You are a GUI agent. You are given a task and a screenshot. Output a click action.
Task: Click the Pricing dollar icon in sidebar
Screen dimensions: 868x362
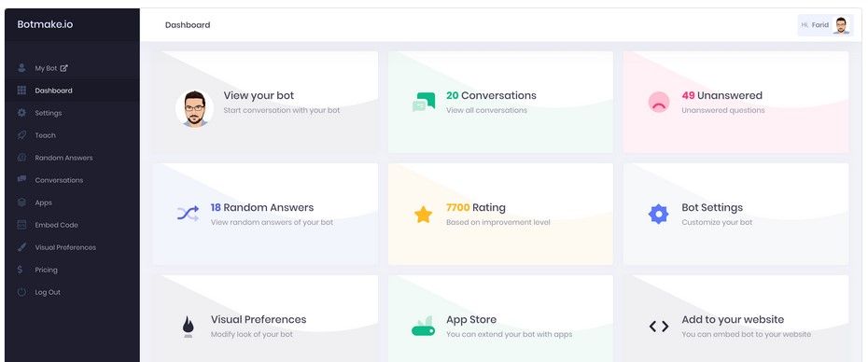[x=21, y=270]
